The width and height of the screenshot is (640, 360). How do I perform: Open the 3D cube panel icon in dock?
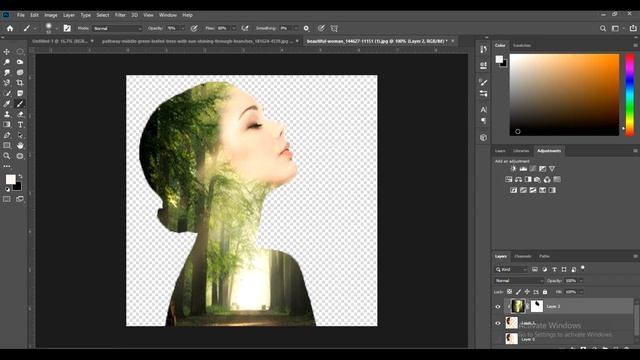pyautogui.click(x=484, y=138)
